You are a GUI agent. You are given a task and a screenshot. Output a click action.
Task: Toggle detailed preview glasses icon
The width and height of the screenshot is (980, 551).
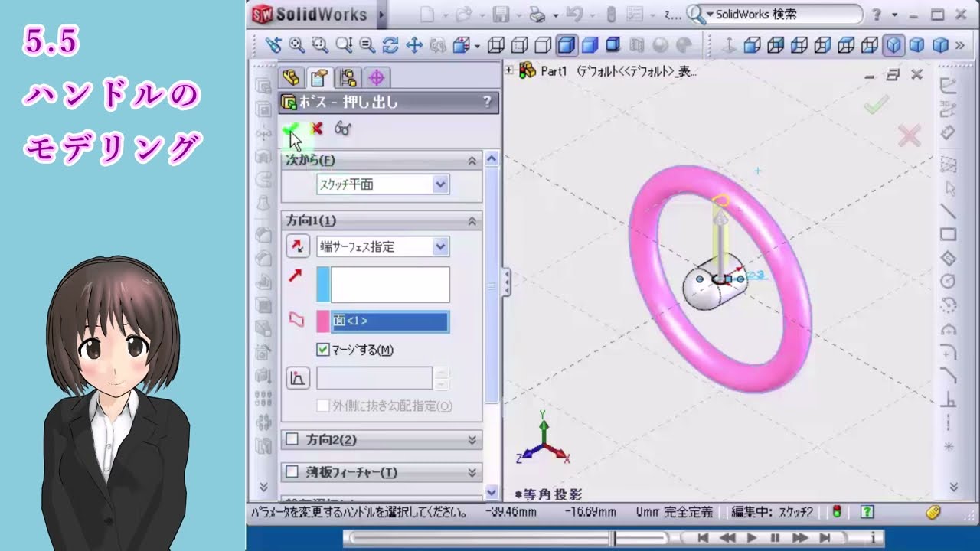click(x=342, y=129)
